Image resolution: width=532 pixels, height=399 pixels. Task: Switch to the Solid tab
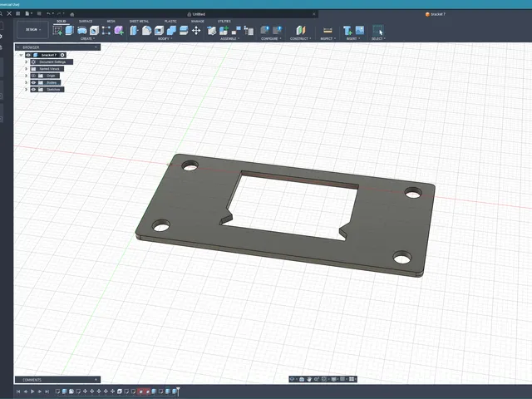pos(62,22)
